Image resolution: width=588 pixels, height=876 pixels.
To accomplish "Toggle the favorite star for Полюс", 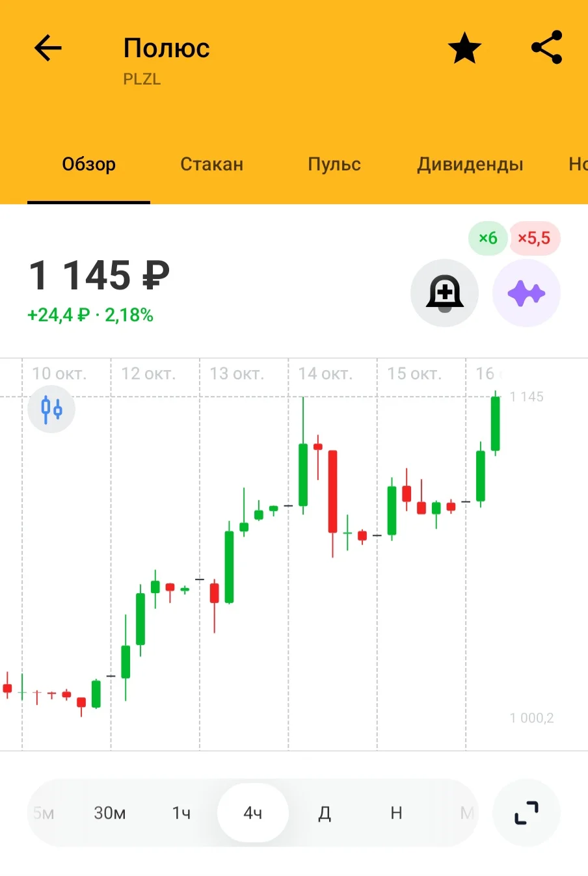I will (x=464, y=48).
